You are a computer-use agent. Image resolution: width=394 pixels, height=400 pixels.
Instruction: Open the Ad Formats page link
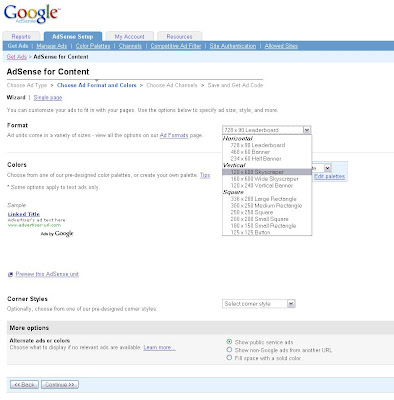pos(174,135)
